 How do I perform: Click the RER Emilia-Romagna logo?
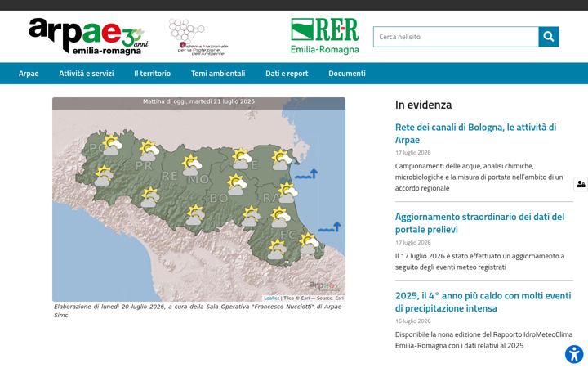[325, 36]
